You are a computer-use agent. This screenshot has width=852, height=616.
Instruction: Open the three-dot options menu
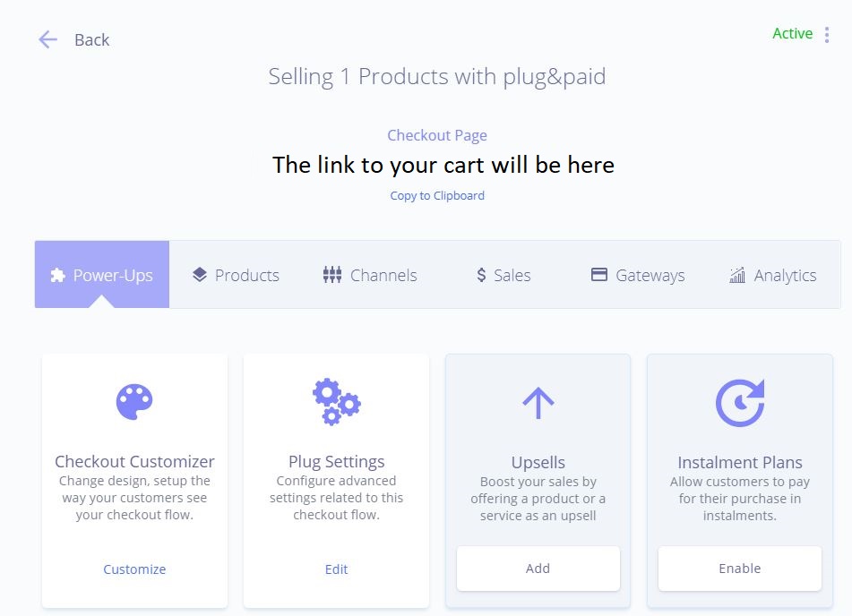(826, 35)
